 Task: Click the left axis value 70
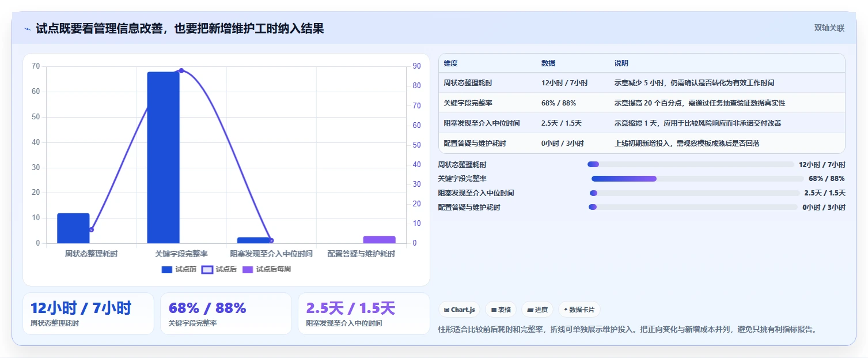tap(36, 66)
